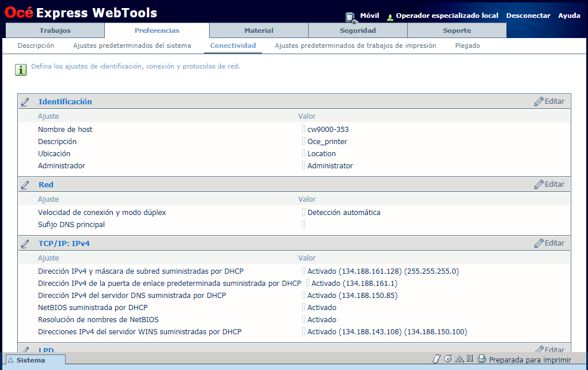The height and width of the screenshot is (370, 588).
Task: Open the Ayuda link
Action: 569,16
